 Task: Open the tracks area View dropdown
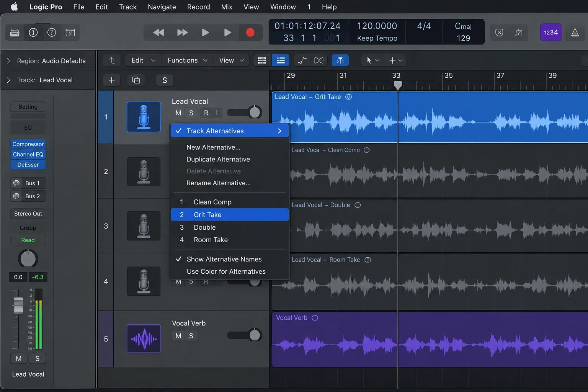point(231,60)
